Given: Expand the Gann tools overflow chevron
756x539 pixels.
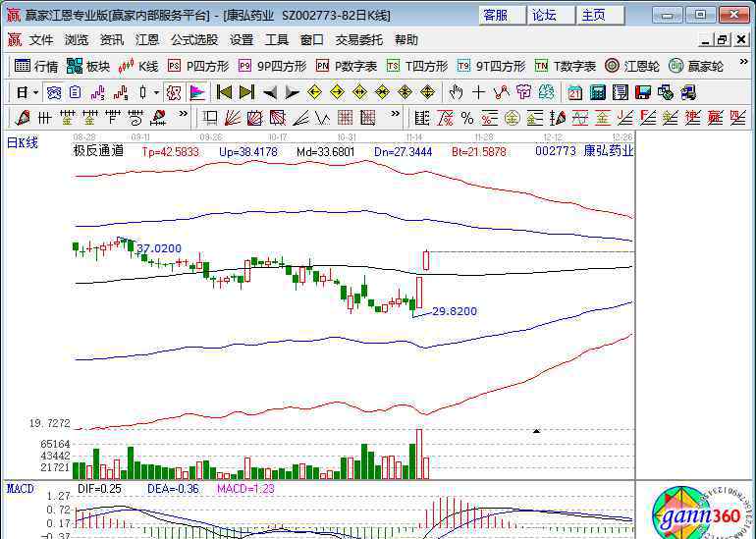Looking at the screenshot, I should pyautogui.click(x=396, y=114).
